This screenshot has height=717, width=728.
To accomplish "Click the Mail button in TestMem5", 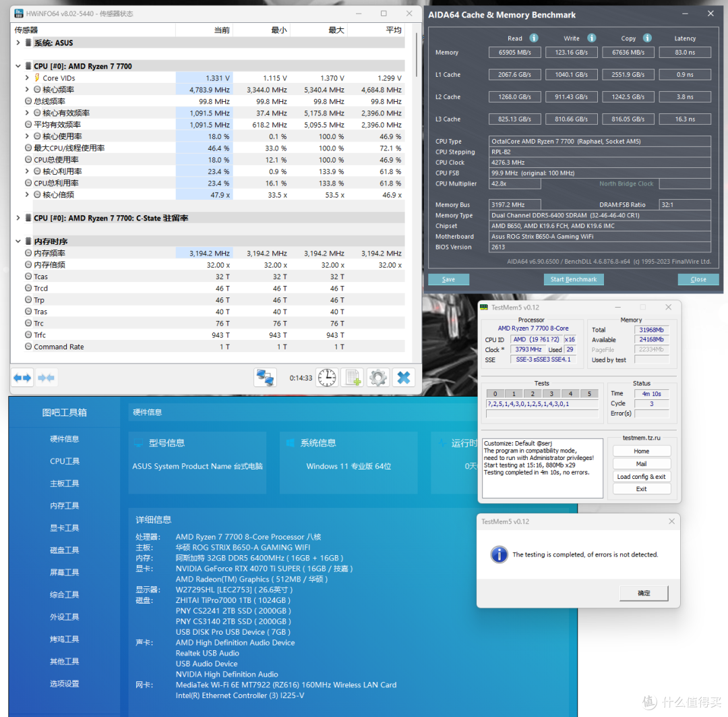I will coord(642,464).
